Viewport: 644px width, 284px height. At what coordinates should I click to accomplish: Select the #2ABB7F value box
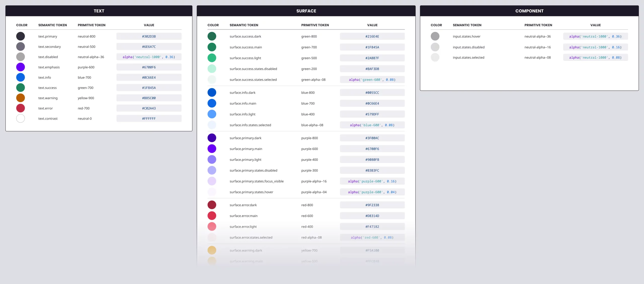(372, 58)
